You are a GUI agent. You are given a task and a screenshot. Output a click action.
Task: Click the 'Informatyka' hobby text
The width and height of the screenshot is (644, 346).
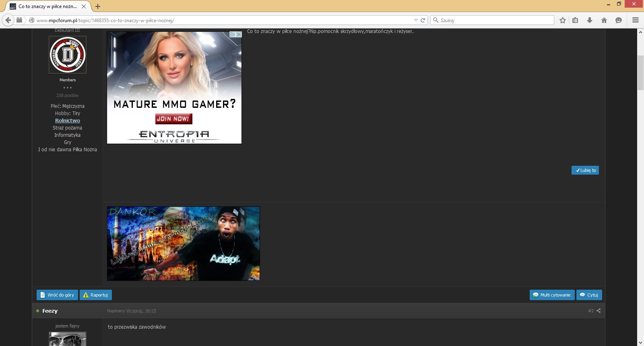pyautogui.click(x=67, y=135)
